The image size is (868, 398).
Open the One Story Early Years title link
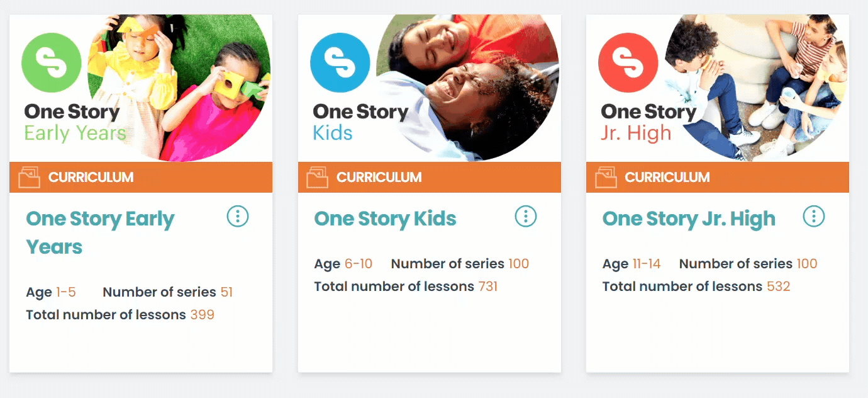(x=100, y=232)
